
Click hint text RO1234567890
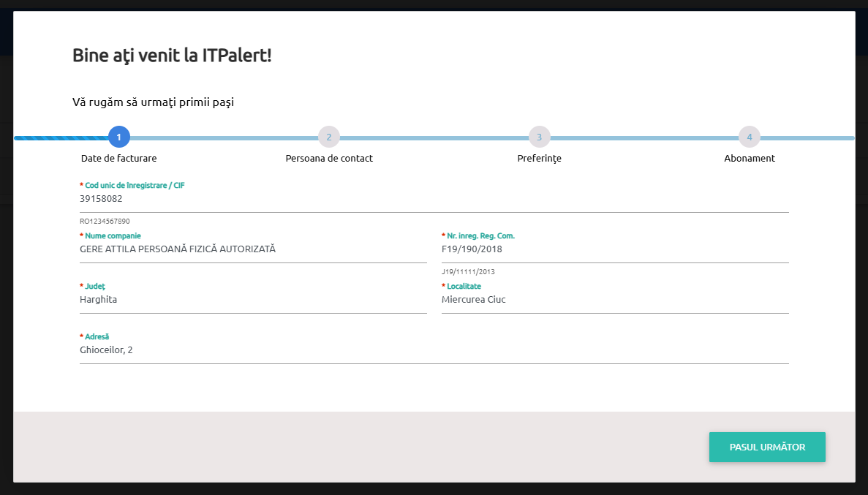coord(105,221)
